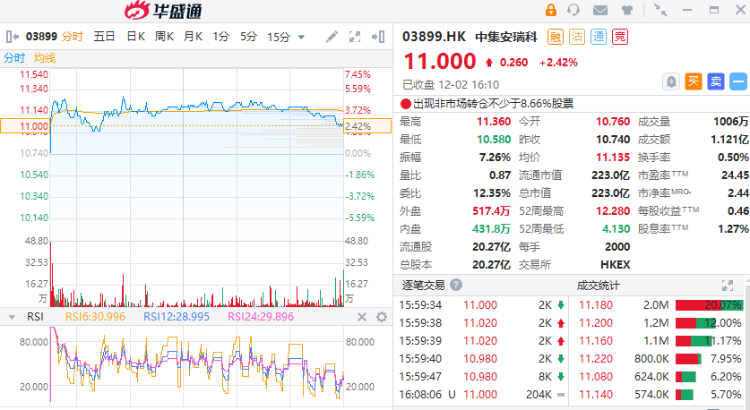This screenshot has width=750, height=410.
Task: Set a price alert with bell icon
Action: point(672,82)
